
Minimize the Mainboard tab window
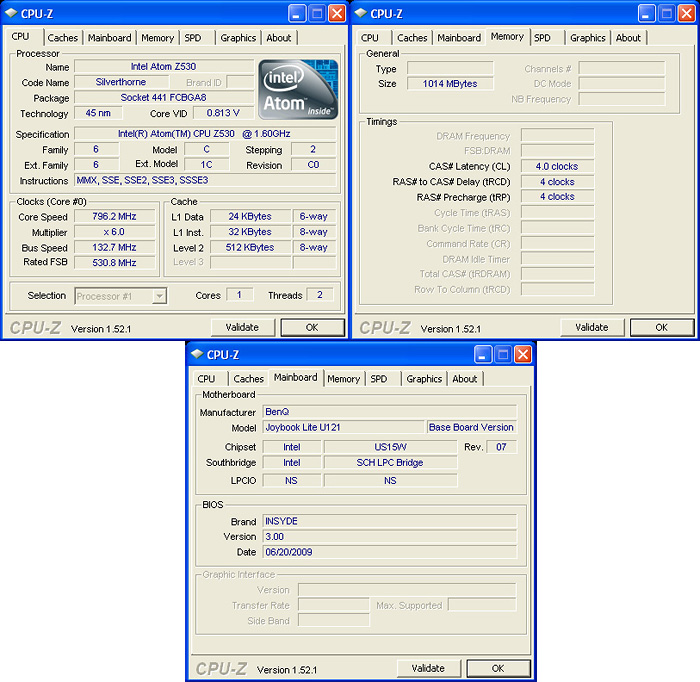click(x=483, y=355)
